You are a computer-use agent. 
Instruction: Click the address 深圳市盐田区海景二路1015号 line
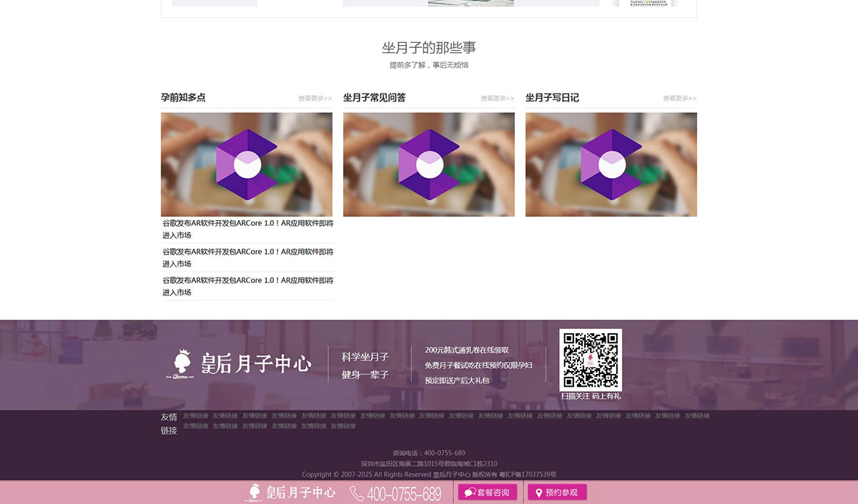coord(429,464)
